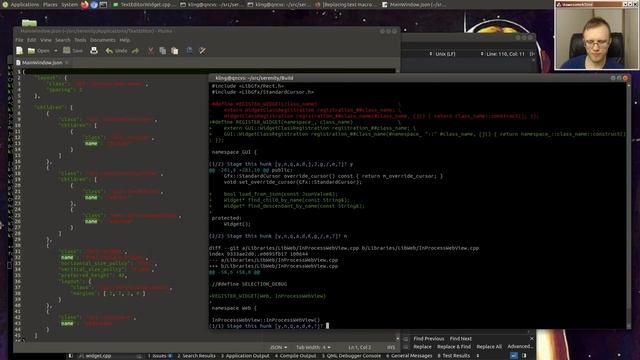
Task: Close the Qt Creator find bar
Action: point(531,338)
